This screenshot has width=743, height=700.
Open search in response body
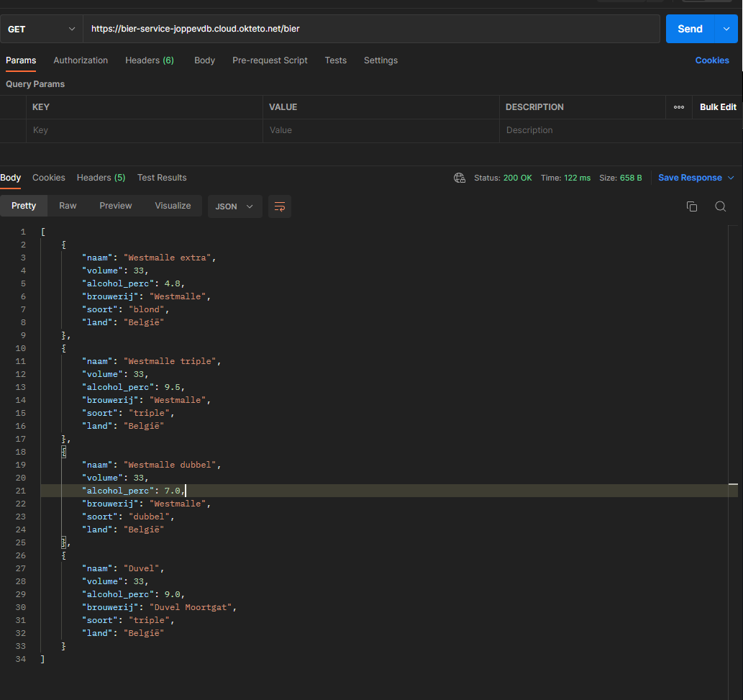point(720,206)
